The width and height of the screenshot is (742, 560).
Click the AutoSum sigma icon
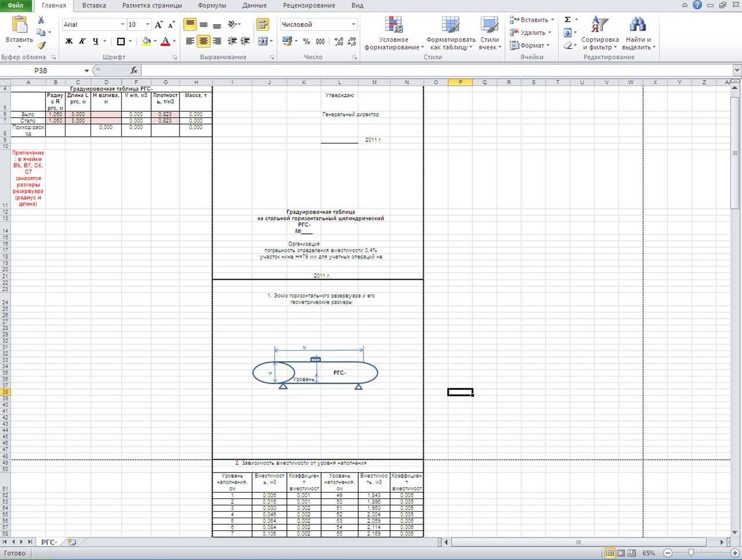[568, 20]
